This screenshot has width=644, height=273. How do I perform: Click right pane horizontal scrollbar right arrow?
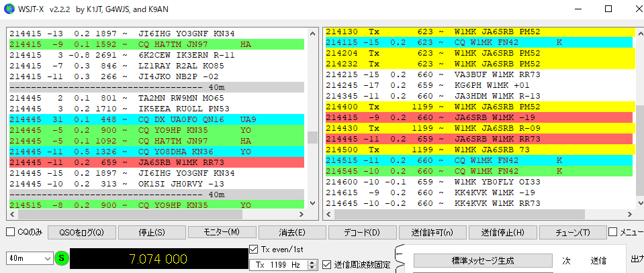(631, 214)
